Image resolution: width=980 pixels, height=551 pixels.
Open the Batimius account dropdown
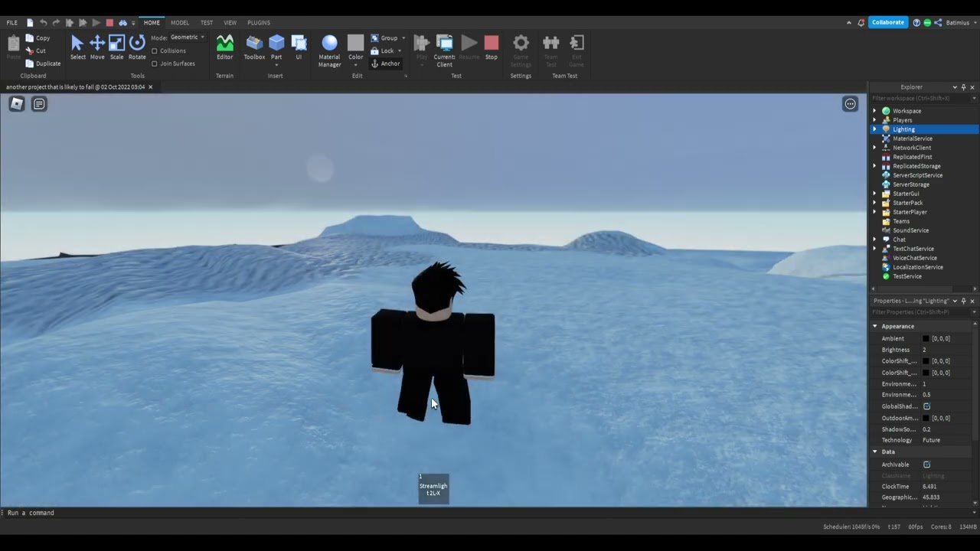961,22
